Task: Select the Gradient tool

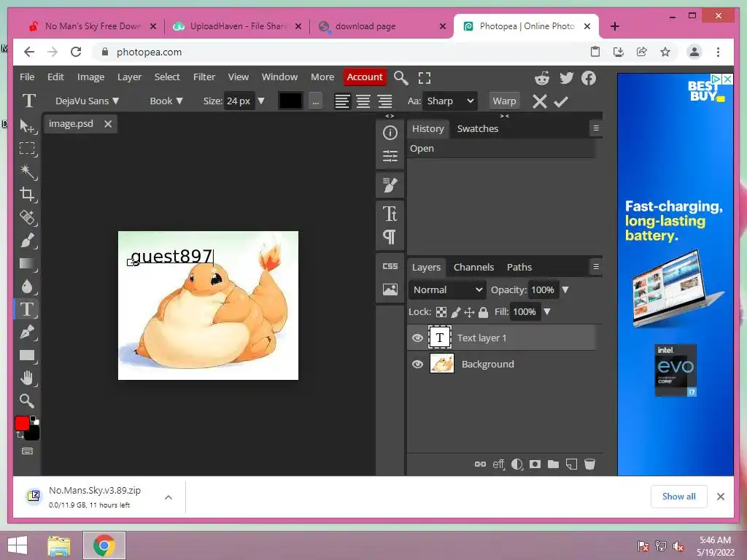Action: [x=27, y=263]
